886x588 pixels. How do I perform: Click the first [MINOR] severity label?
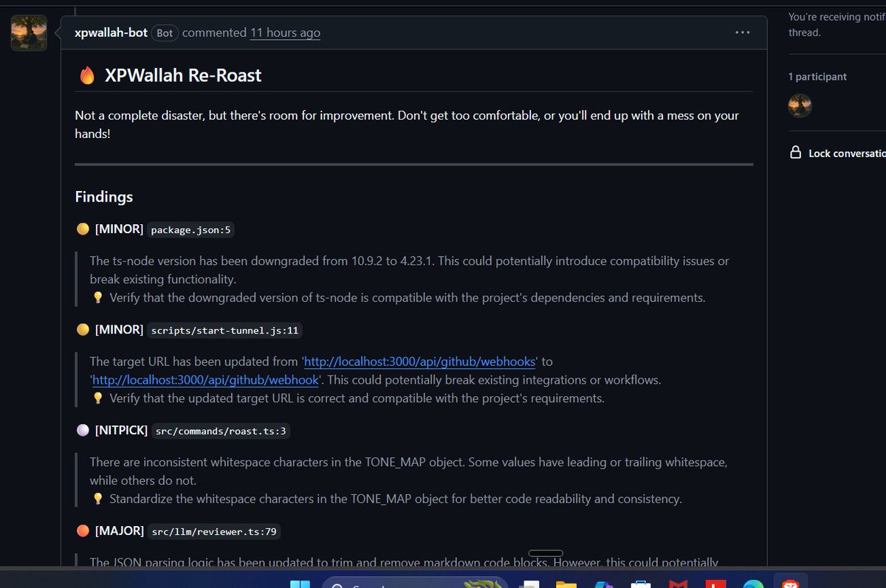coord(119,229)
